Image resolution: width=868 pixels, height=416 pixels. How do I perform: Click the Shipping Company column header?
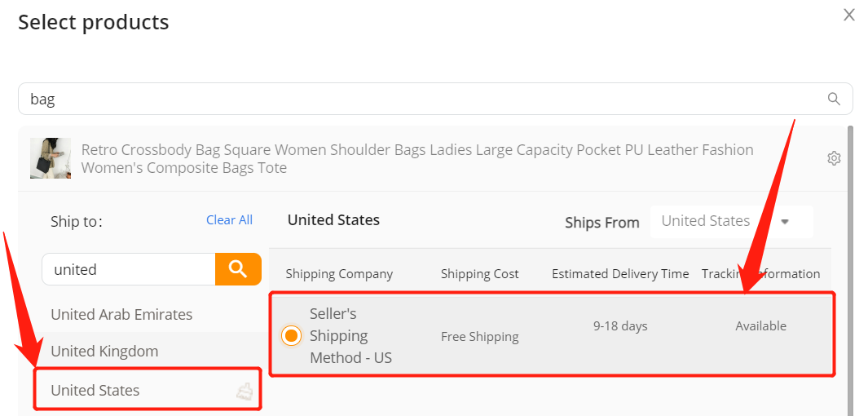pos(339,274)
